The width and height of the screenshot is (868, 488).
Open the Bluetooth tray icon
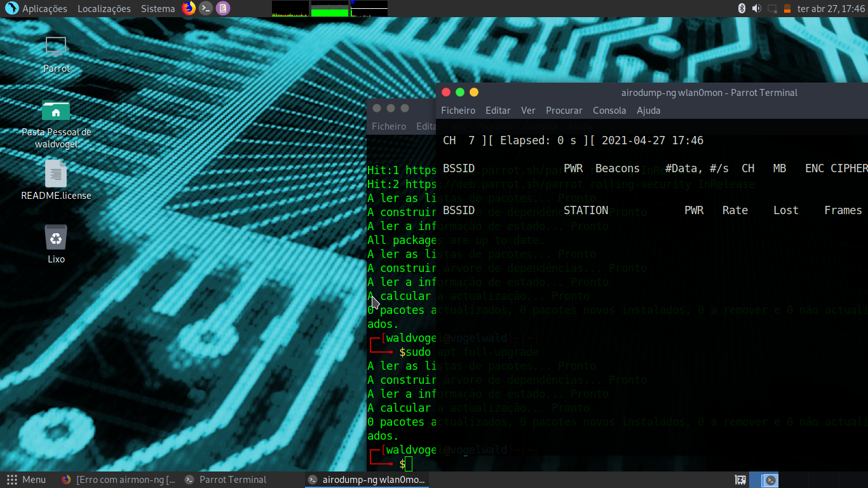click(741, 8)
